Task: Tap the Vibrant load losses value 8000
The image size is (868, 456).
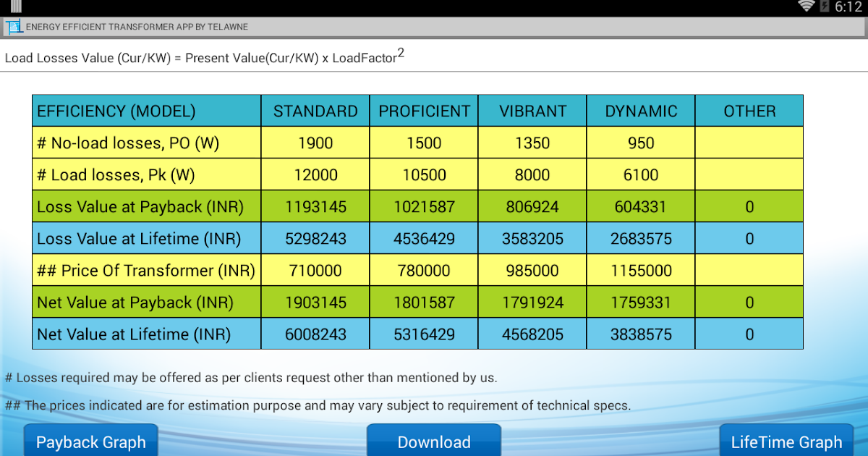Action: pos(532,175)
